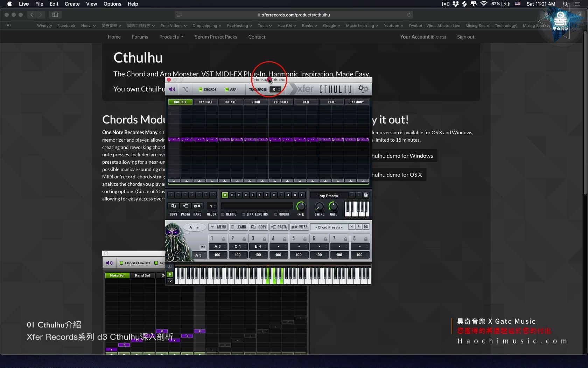This screenshot has height=368, width=588.
Task: Click the lock icon on chord note 1
Action: 224,239
